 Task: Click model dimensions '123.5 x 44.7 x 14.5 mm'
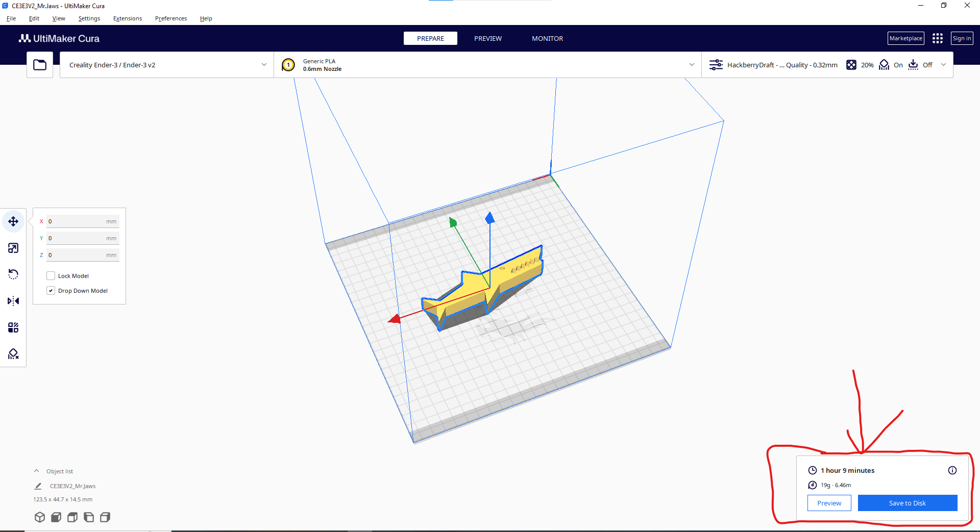tap(63, 499)
